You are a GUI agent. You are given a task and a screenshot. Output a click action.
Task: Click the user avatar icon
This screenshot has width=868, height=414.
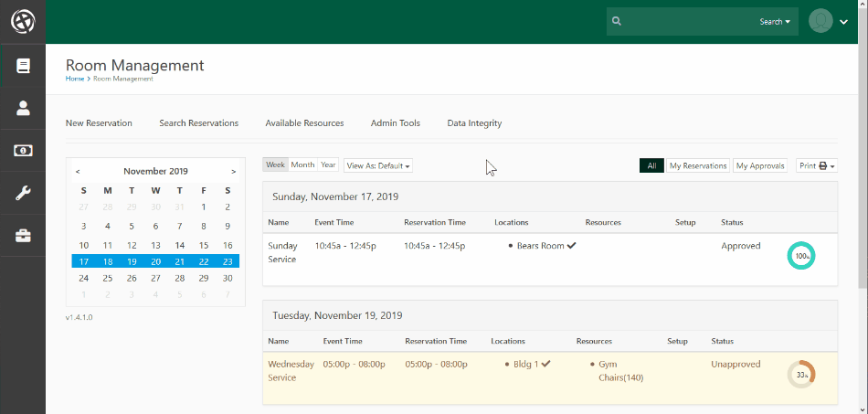point(820,21)
